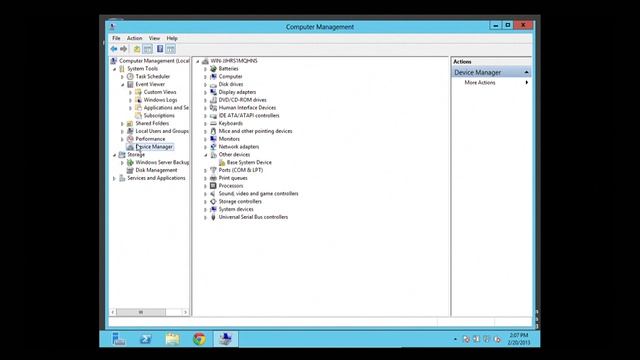Expand the System devices category
This screenshot has height=360, width=640.
pos(205,209)
